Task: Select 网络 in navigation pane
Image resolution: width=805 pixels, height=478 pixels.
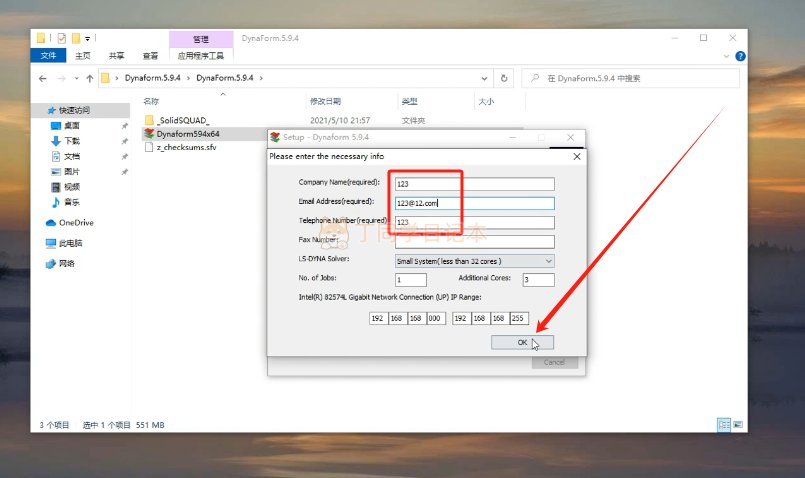Action: pos(67,263)
